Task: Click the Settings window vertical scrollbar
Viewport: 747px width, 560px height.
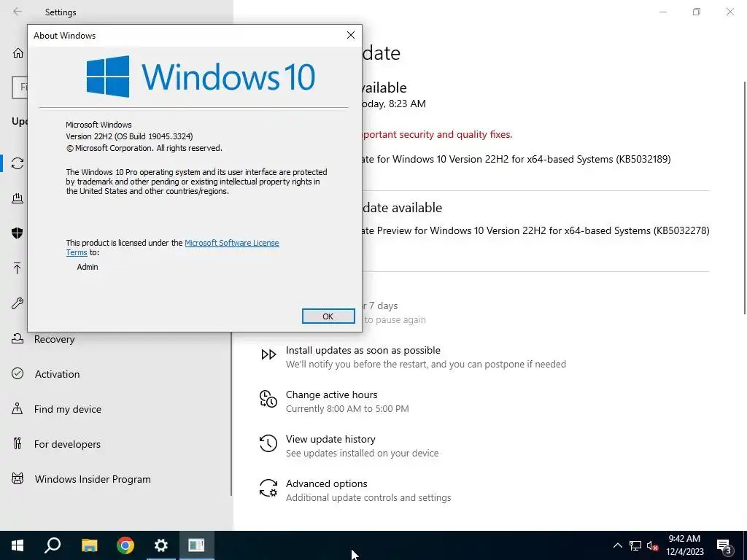Action: (745, 198)
